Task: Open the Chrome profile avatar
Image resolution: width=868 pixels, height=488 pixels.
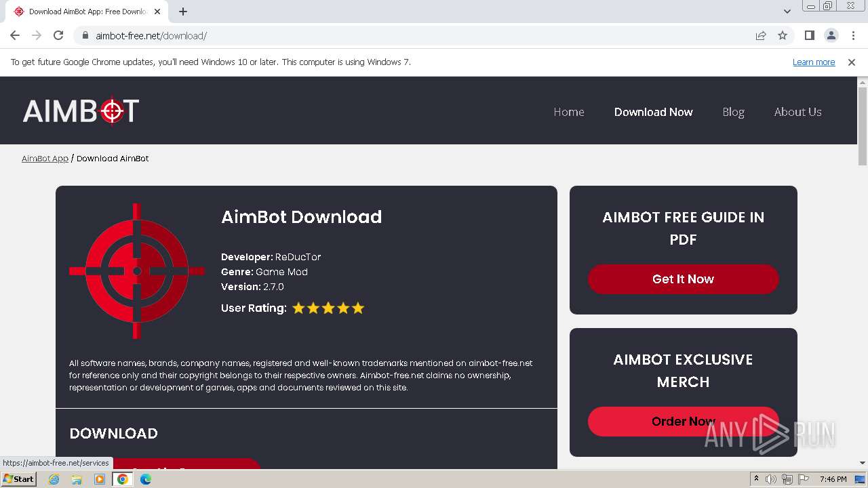Action: coord(831,35)
